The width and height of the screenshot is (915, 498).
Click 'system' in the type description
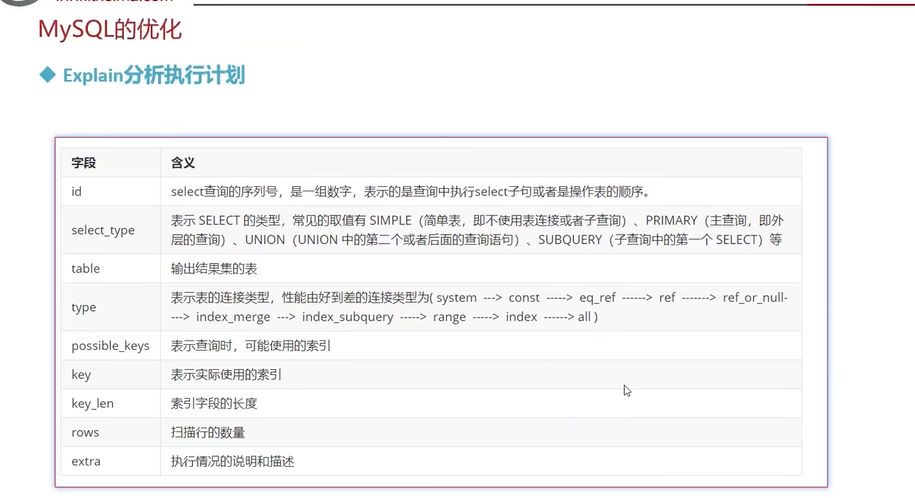click(x=456, y=298)
